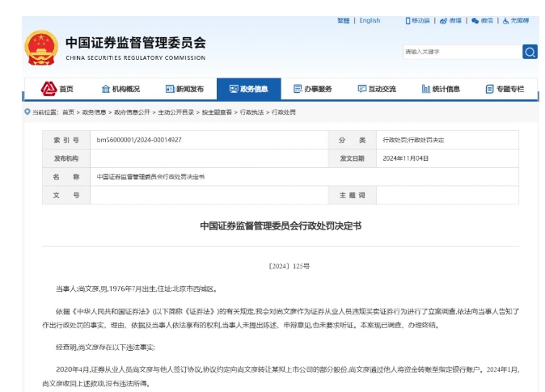Click the English title China Securities Regulatory Commission

click(x=136, y=57)
